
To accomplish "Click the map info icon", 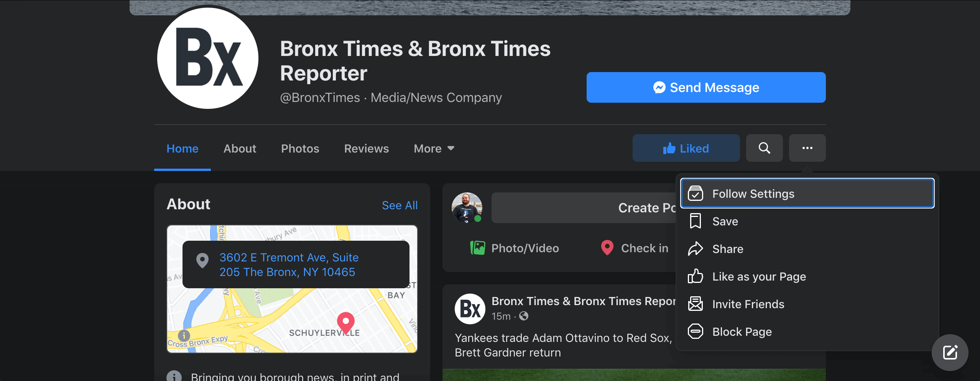I will (x=184, y=335).
